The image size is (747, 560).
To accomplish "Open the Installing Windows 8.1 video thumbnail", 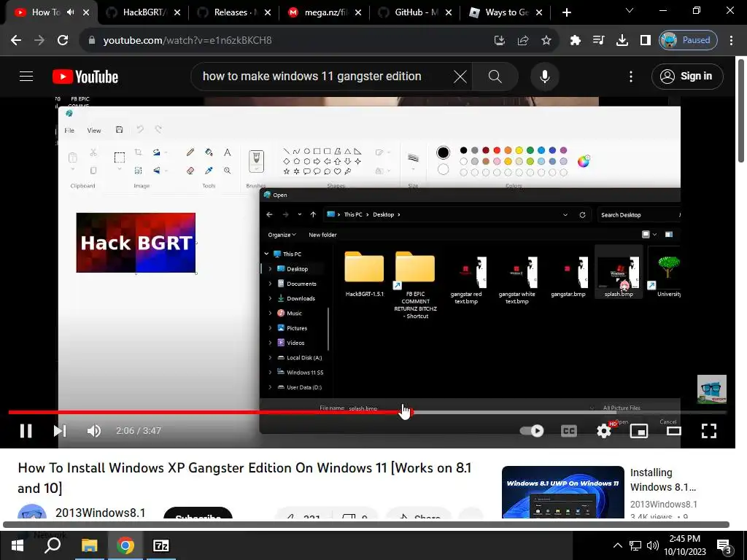I will [x=562, y=492].
